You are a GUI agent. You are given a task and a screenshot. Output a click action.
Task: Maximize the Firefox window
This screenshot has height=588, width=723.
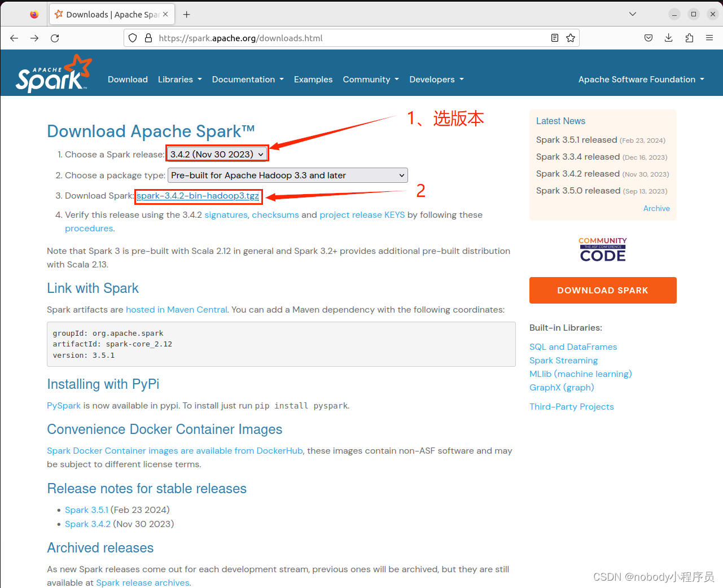tap(694, 14)
